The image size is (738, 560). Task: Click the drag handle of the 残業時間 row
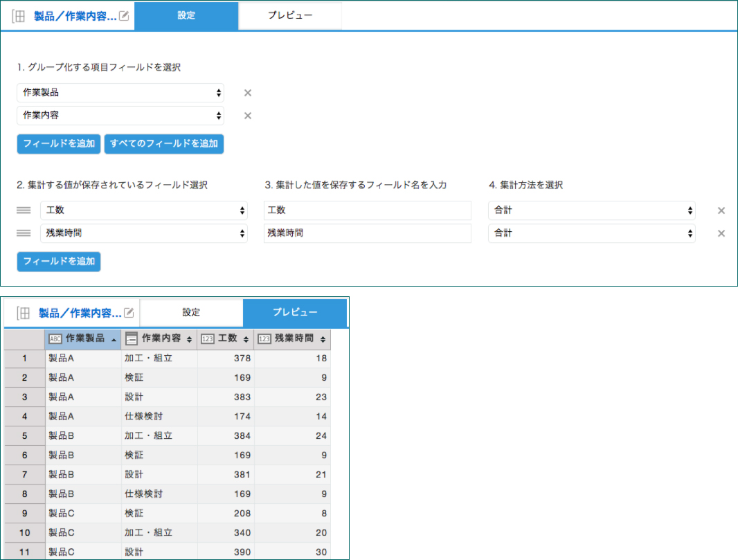tap(24, 233)
